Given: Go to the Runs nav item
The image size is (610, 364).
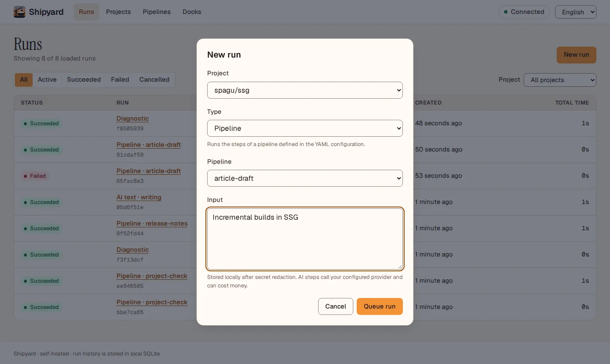Looking at the screenshot, I should [x=86, y=12].
